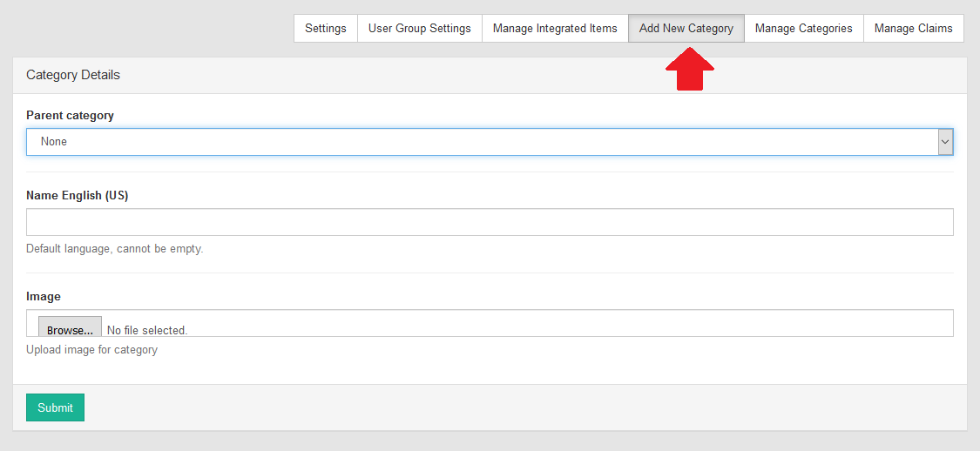Switch to the Manage Claims tab

(913, 28)
